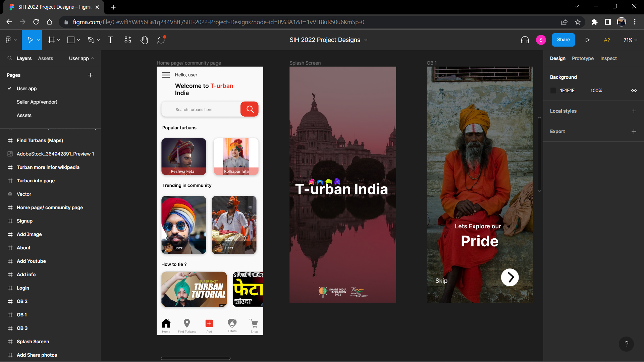Click the Share button

pos(563,40)
